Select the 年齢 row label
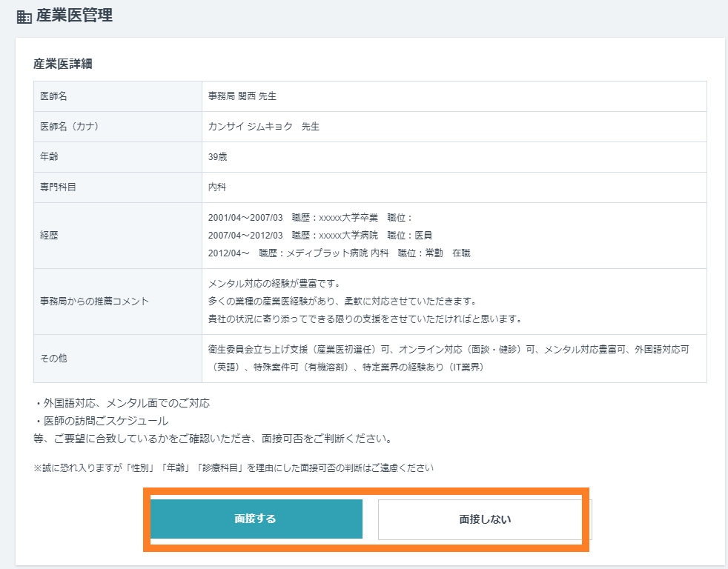Screen dimensions: 728x569 pyautogui.click(x=49, y=156)
